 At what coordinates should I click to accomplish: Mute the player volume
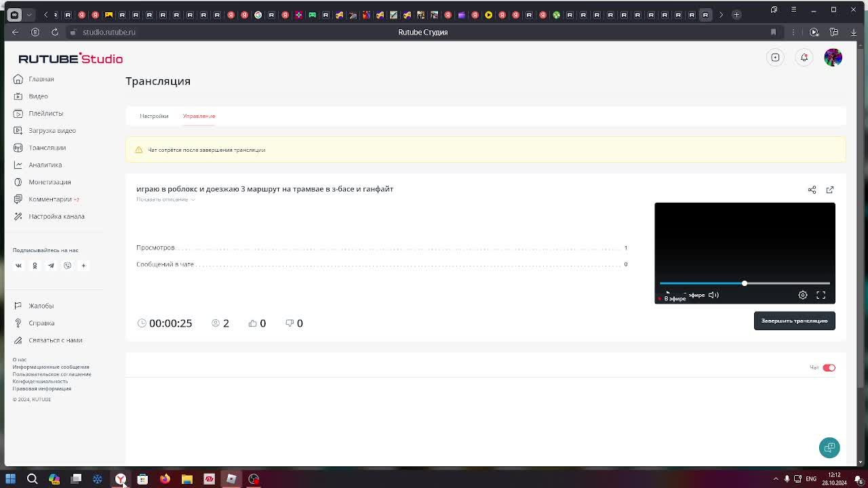coord(713,295)
